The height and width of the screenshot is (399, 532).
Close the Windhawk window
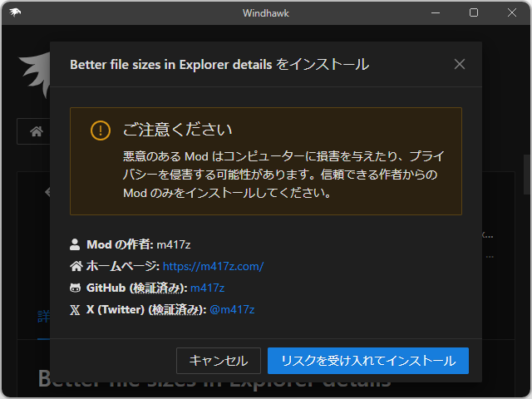tap(512, 13)
